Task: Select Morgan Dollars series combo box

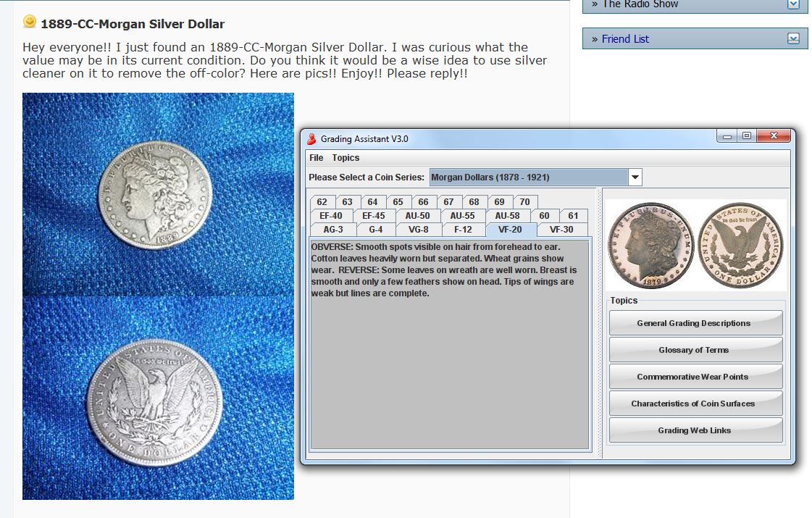Action: pos(529,177)
